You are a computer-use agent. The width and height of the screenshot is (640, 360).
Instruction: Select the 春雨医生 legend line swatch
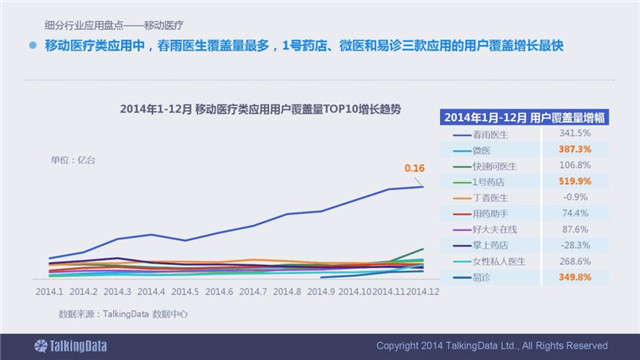[x=462, y=135]
